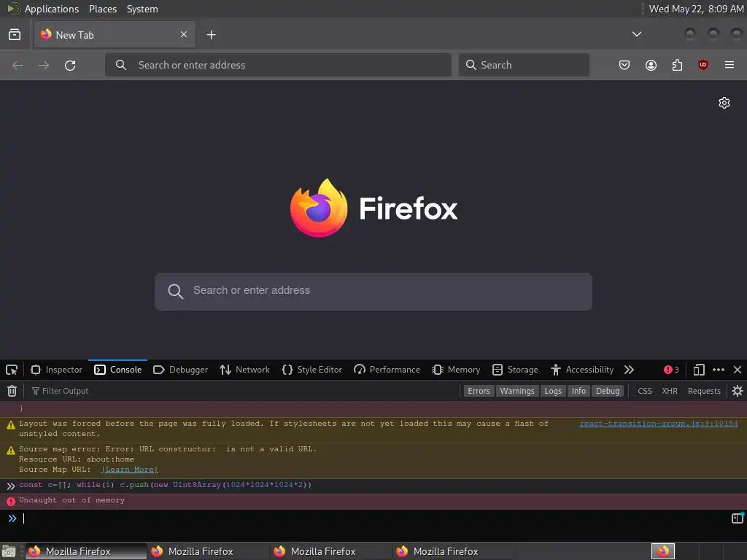Close the developer tools panel
Image resolution: width=747 pixels, height=560 pixels.
point(738,370)
